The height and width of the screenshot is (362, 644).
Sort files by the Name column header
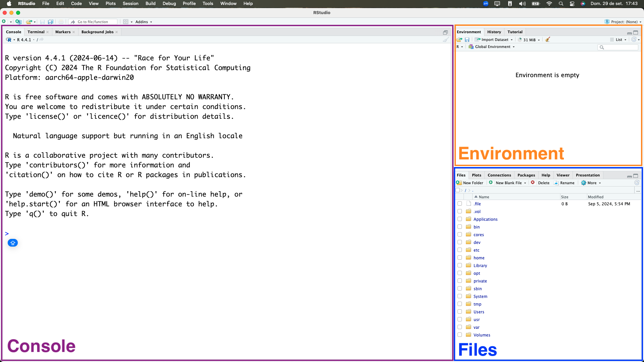[x=516, y=197]
